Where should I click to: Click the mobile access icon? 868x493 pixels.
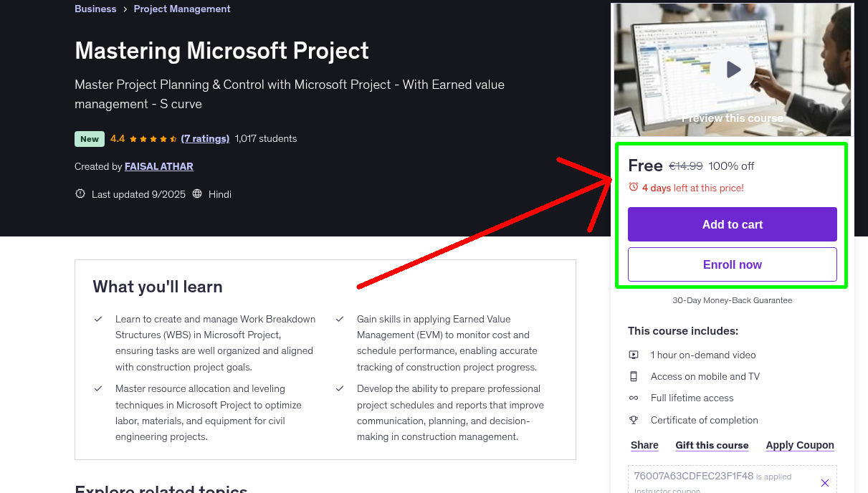[634, 376]
